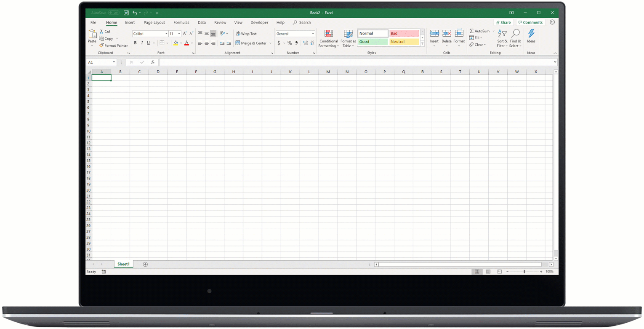Select the Format Painter

(x=114, y=45)
